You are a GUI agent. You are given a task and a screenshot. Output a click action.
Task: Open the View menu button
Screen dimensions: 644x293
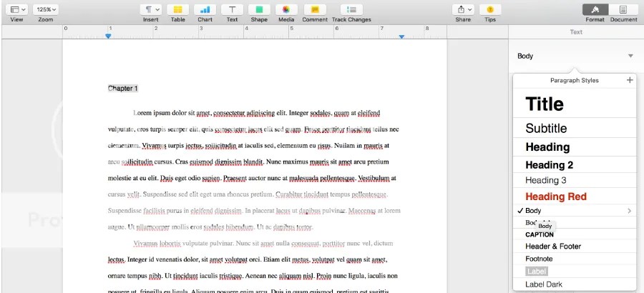17,9
